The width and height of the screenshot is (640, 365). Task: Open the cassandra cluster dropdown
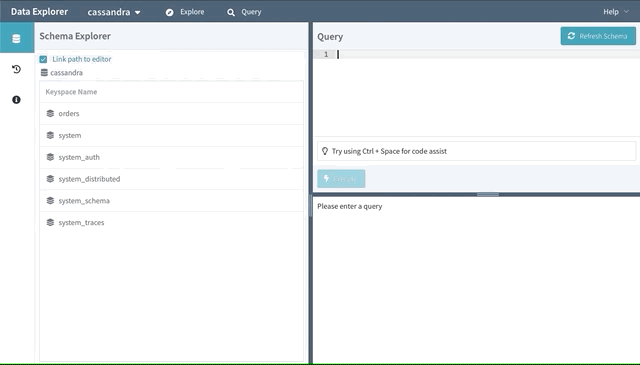tap(114, 12)
